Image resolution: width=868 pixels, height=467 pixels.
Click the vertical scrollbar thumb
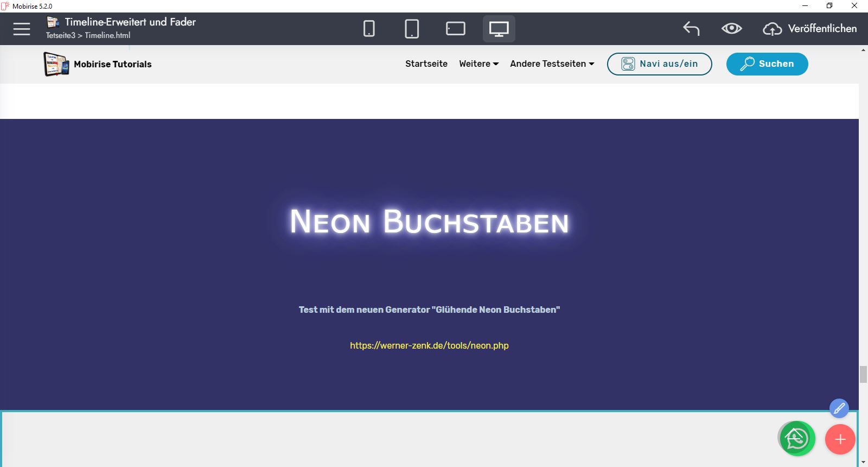863,375
